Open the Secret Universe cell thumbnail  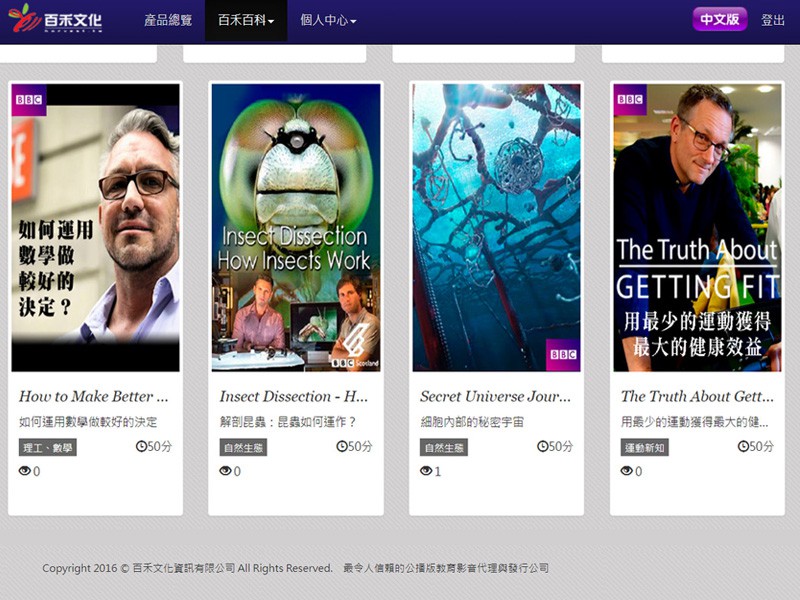[x=496, y=228]
